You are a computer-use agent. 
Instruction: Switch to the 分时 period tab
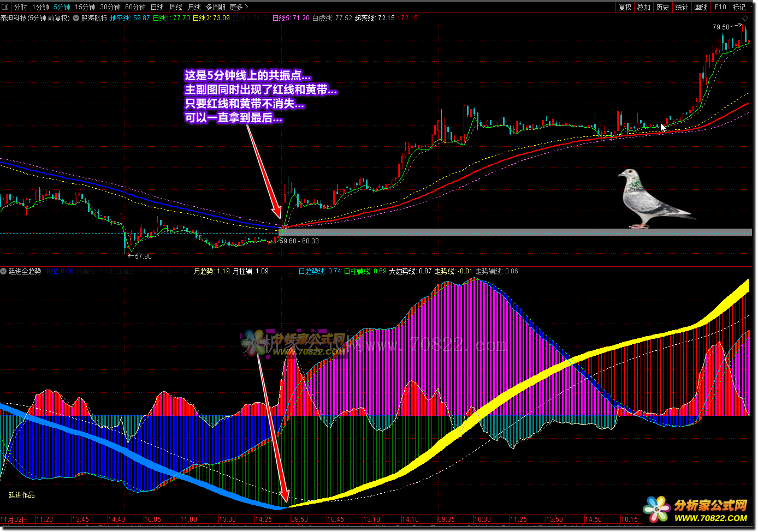click(x=21, y=7)
